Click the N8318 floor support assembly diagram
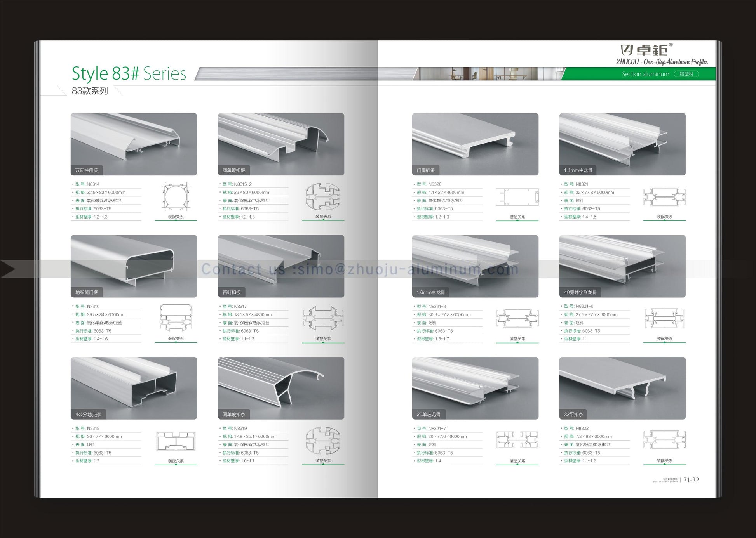 176,441
